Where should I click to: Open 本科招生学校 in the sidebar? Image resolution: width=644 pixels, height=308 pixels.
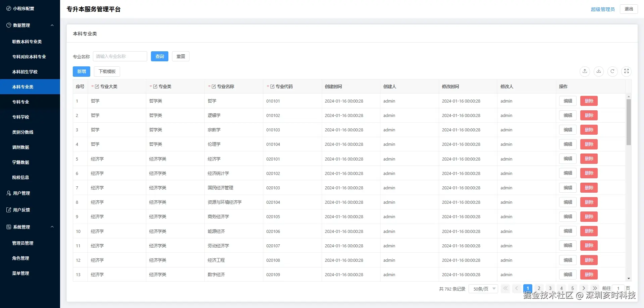pos(30,72)
